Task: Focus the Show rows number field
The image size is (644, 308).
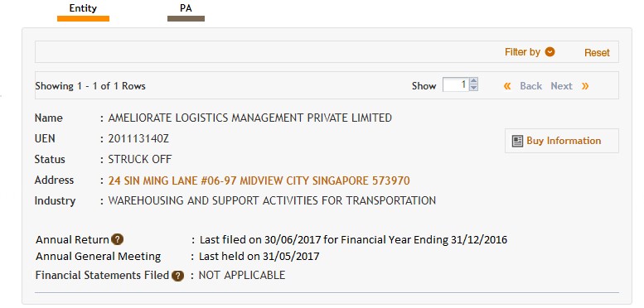Action: click(456, 85)
